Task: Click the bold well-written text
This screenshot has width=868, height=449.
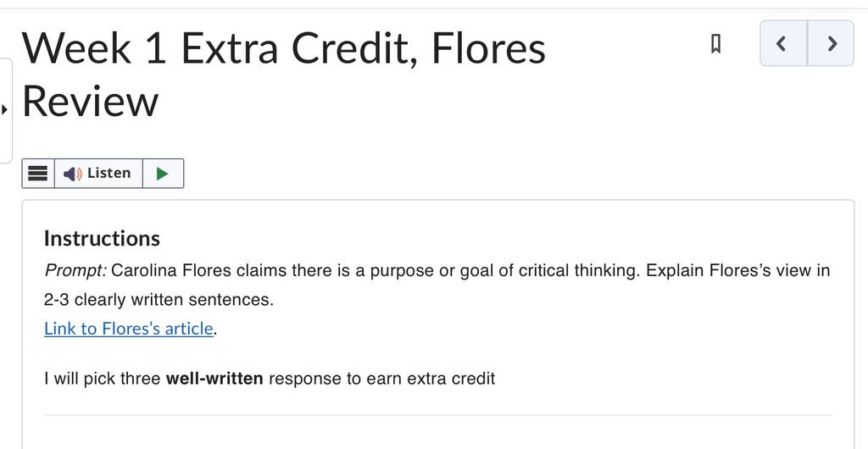Action: tap(214, 379)
